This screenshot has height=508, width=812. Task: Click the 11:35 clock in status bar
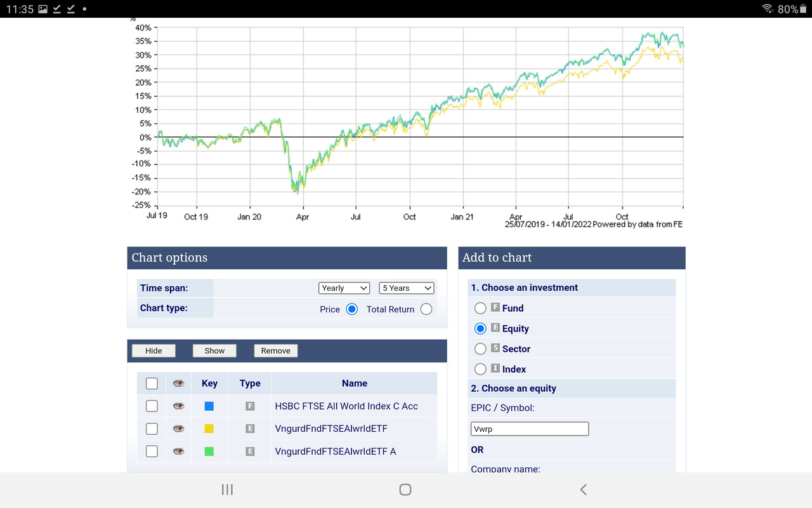click(x=20, y=9)
